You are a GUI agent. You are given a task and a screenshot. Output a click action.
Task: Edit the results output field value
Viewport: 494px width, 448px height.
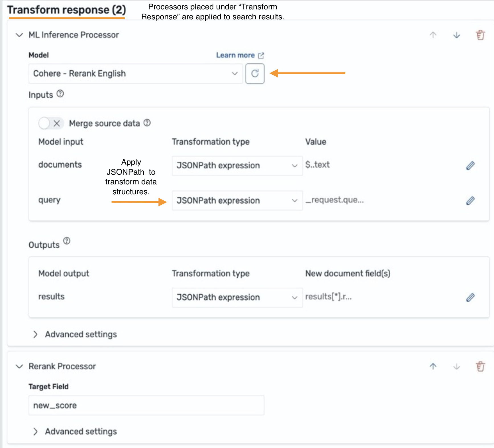(470, 297)
